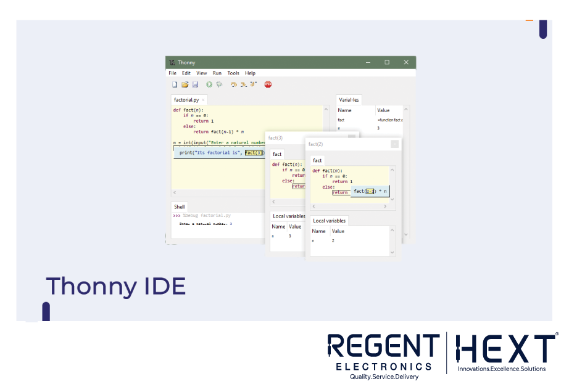
Task: Click the Step out debugger icon
Action: [x=253, y=84]
